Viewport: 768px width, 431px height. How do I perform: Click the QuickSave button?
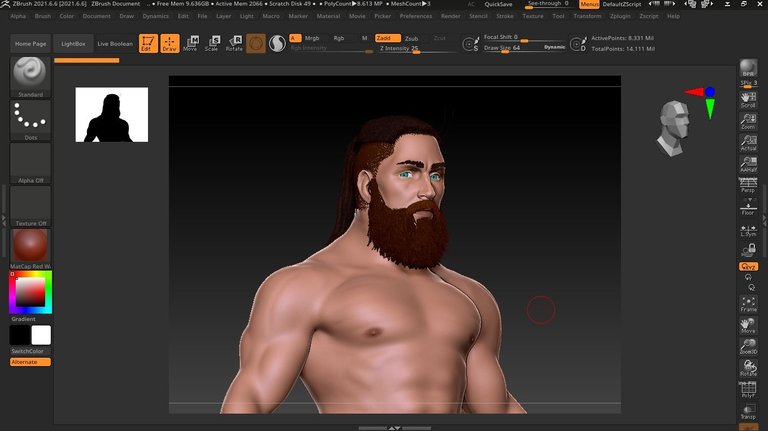click(498, 4)
